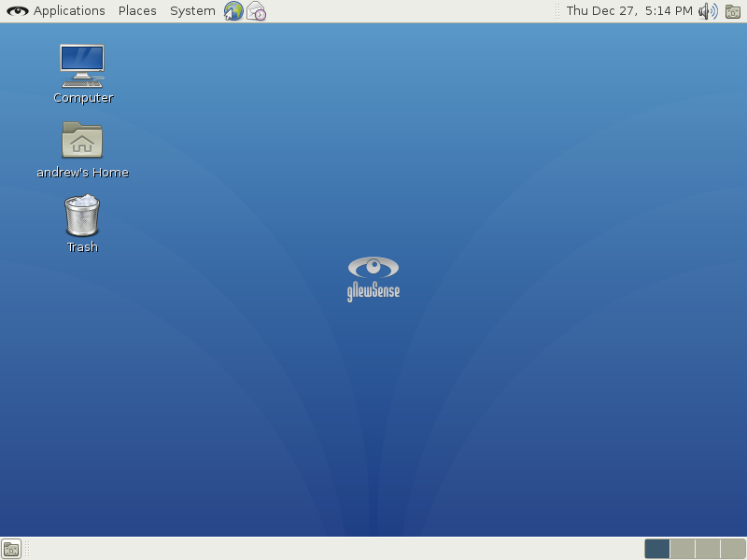This screenshot has width=747, height=560.
Task: Toggle show desktop button in bottom panel
Action: (x=11, y=549)
